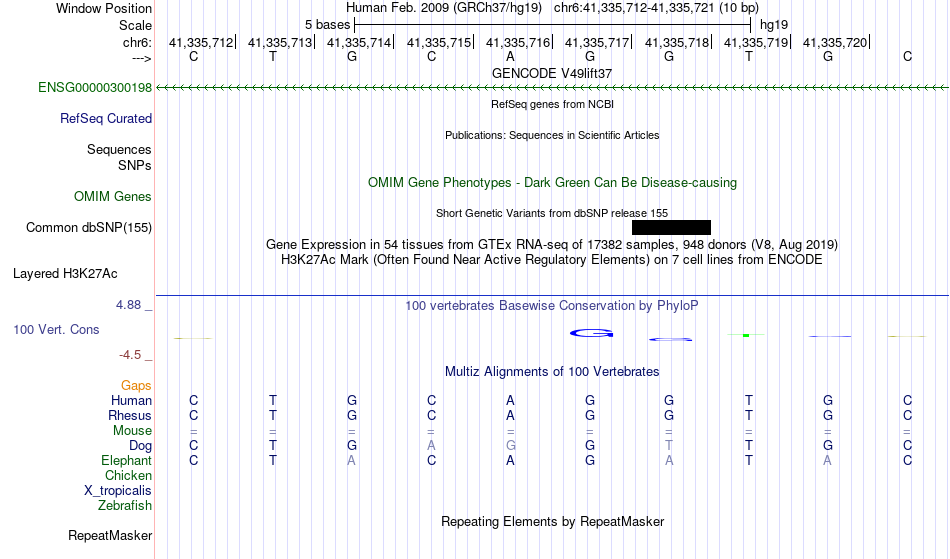Click the chr6:41,335,712-41,335,721 position text

click(x=656, y=8)
